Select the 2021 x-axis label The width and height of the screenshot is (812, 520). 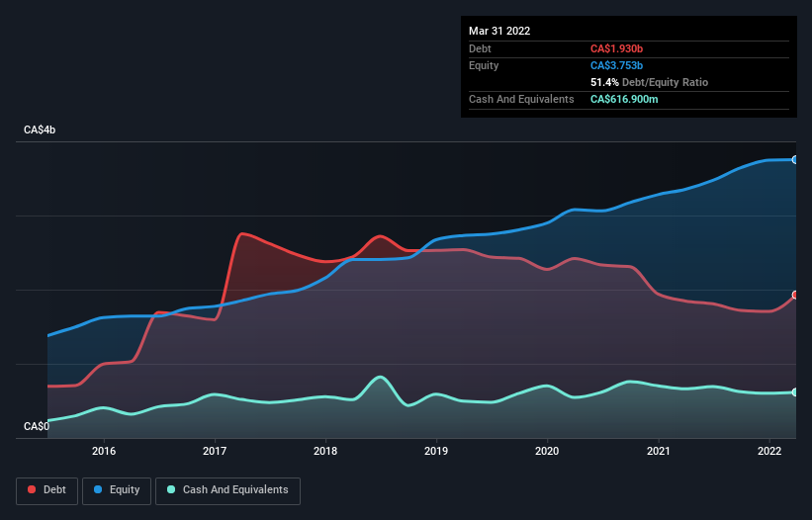click(658, 451)
